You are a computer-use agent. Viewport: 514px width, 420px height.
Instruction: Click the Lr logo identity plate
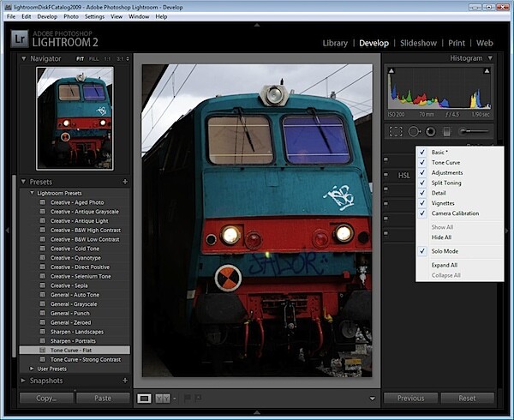(20, 39)
